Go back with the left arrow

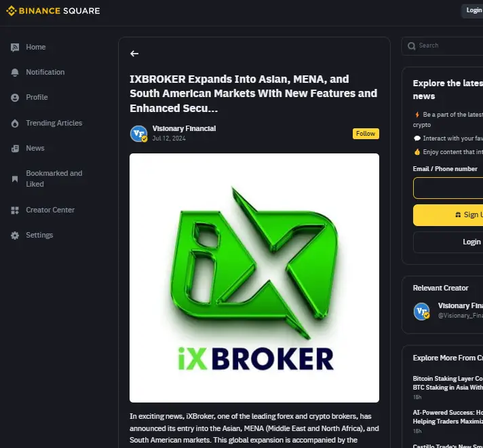pos(134,54)
